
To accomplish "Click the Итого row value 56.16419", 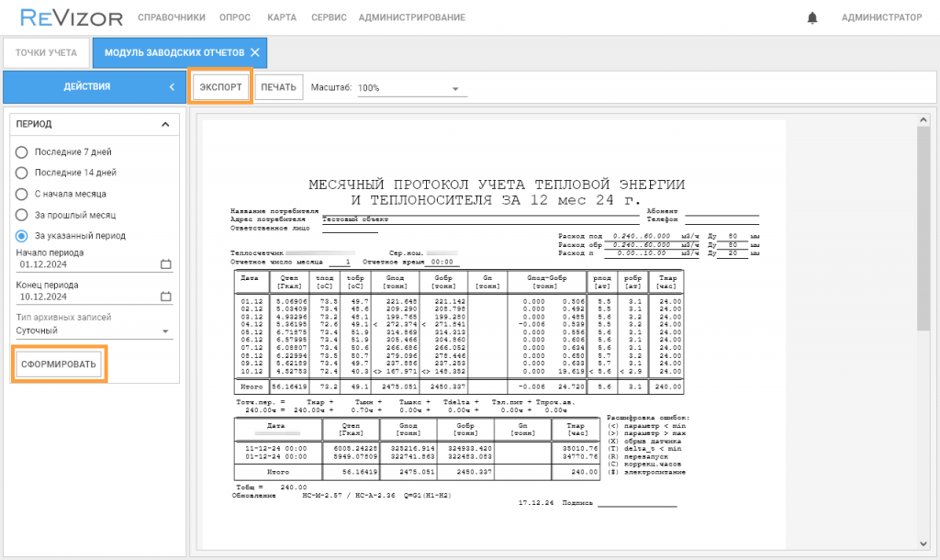I will click(290, 386).
